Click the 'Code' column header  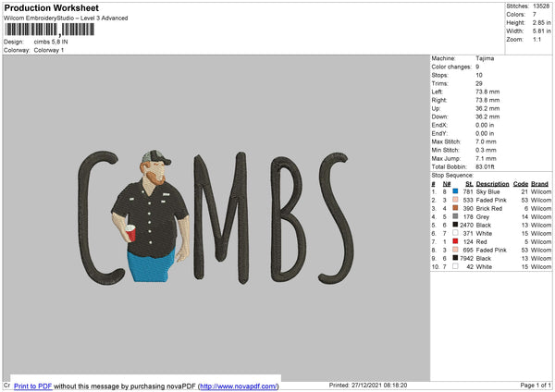coord(520,184)
